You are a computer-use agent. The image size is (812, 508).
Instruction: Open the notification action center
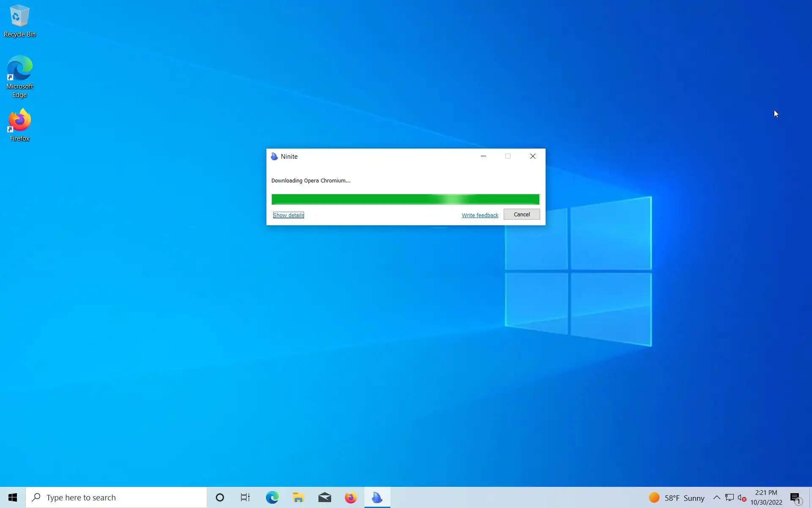796,498
